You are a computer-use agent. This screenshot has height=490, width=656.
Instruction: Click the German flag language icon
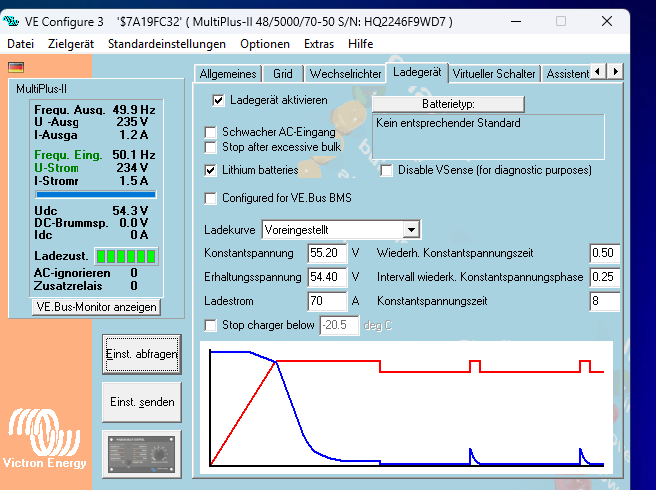[x=16, y=67]
